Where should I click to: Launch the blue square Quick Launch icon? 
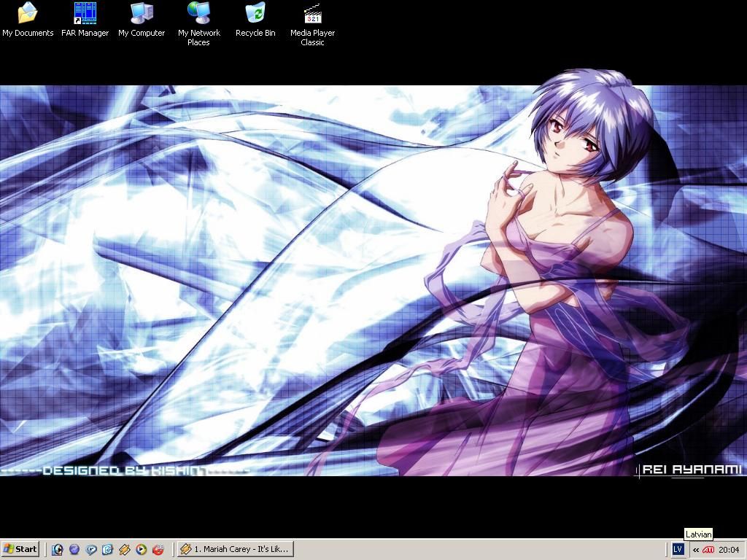pos(108,550)
